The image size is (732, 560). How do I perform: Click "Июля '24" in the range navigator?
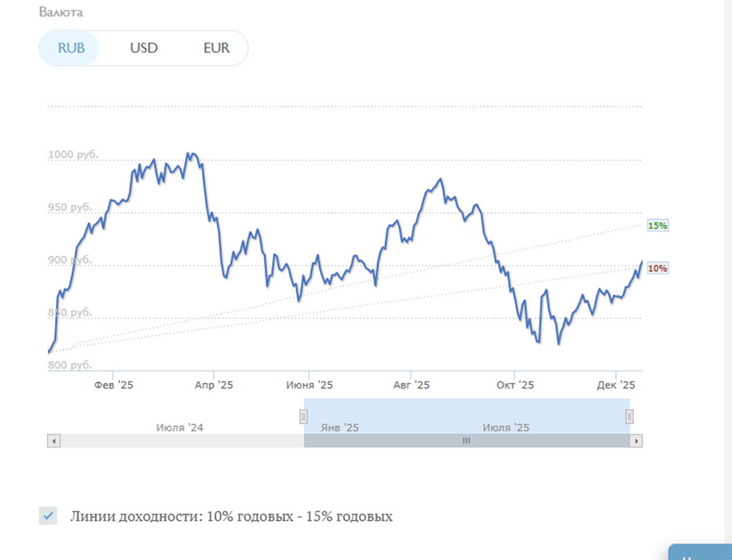pyautogui.click(x=180, y=428)
